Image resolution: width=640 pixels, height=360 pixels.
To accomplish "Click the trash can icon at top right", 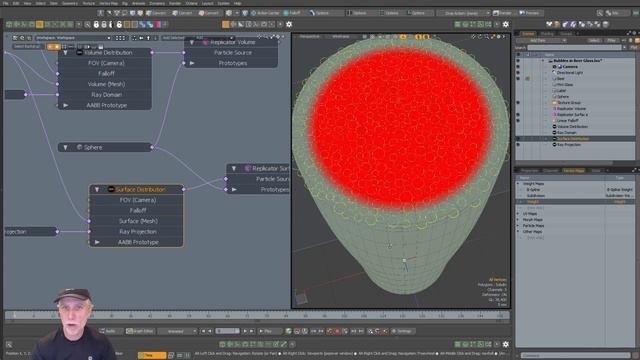I will point(605,24).
